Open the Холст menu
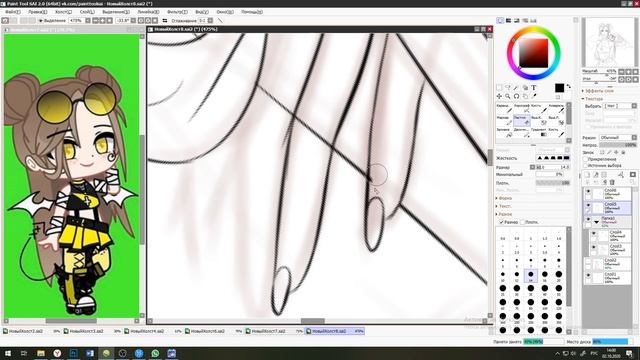Screen dimensions: 640x360 point(63,12)
